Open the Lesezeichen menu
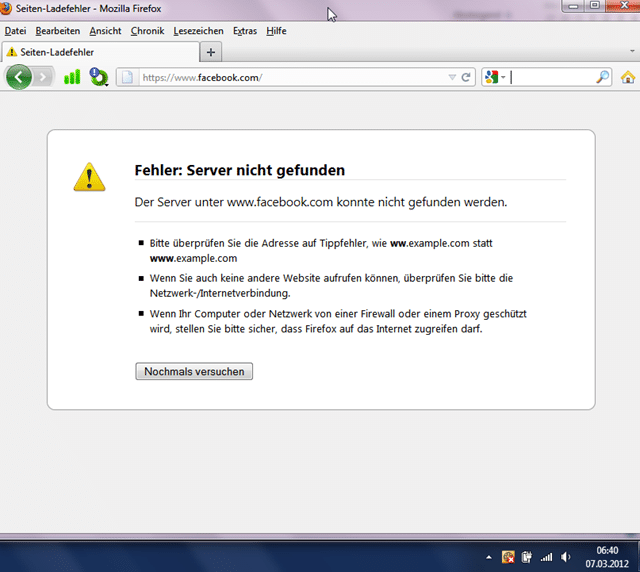The height and width of the screenshot is (572, 640). click(x=198, y=31)
